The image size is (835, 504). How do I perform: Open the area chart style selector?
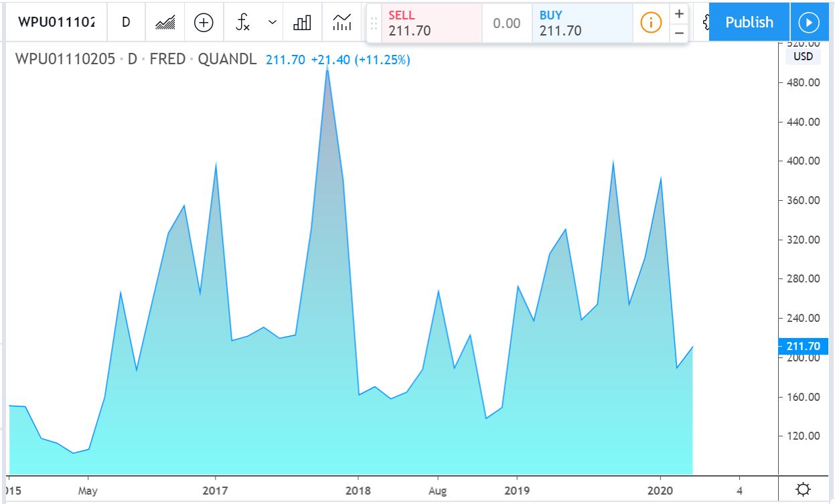pyautogui.click(x=165, y=22)
